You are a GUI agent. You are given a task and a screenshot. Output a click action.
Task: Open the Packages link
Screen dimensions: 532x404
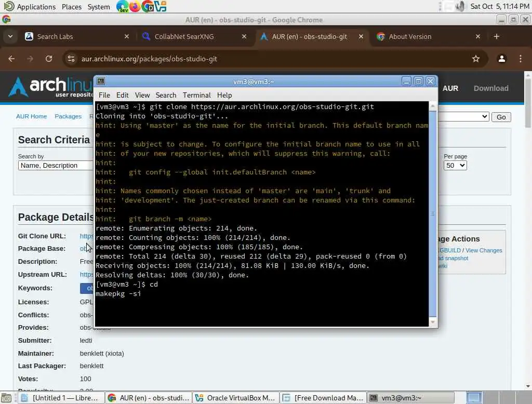pyautogui.click(x=68, y=116)
